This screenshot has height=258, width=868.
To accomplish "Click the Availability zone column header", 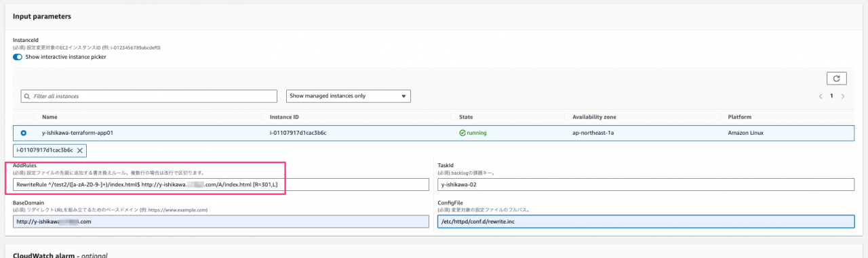I will [594, 117].
